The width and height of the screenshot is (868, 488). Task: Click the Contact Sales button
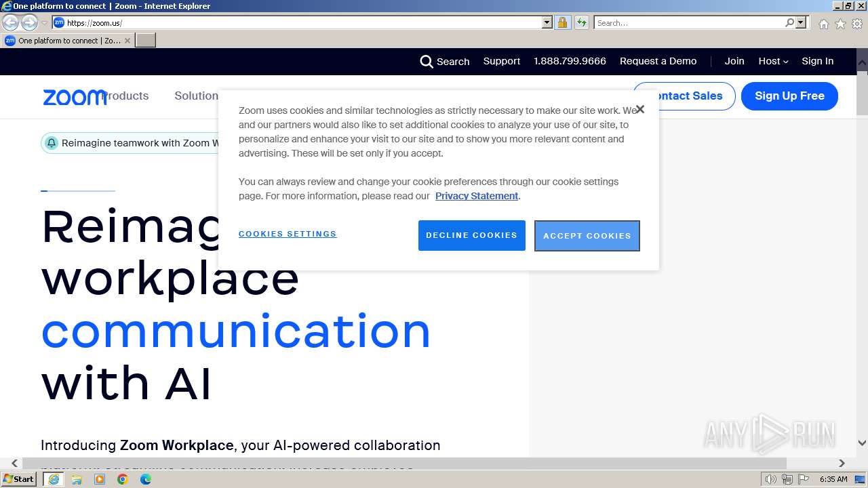tap(684, 96)
